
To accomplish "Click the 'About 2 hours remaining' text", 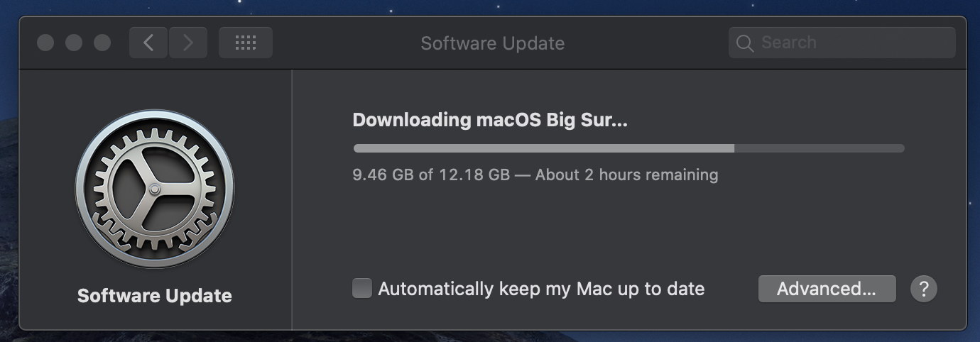I will pos(626,175).
